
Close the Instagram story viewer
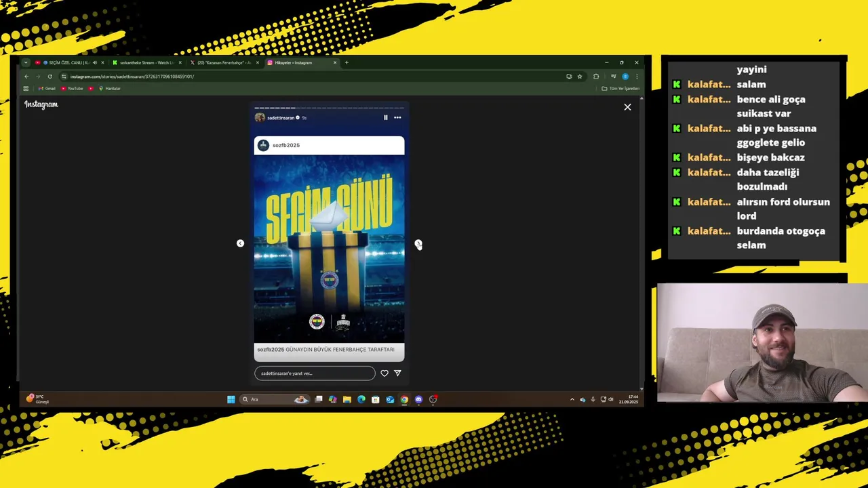point(627,107)
